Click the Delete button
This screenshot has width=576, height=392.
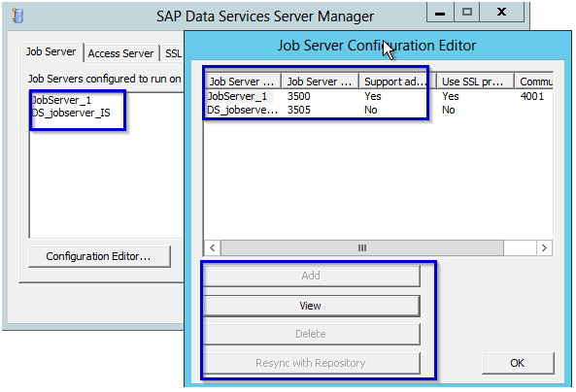311,334
